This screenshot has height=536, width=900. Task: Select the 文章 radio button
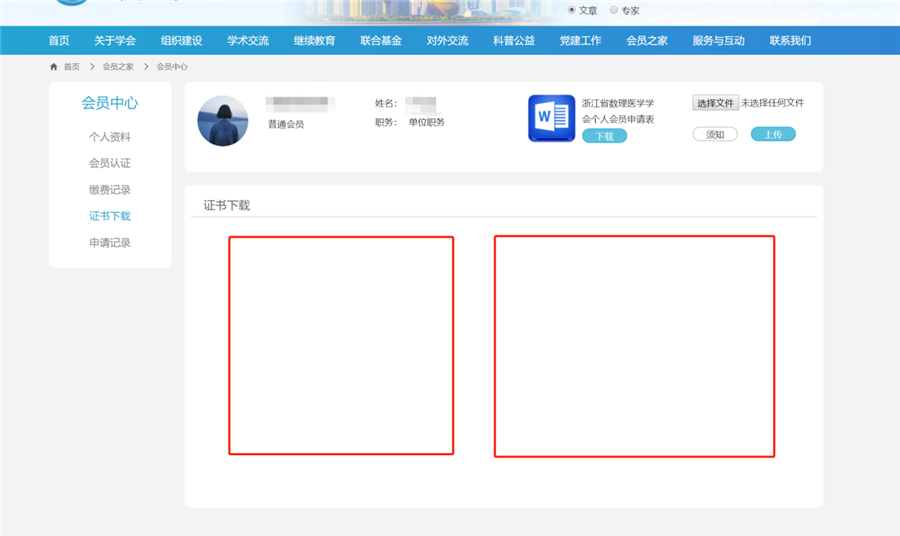click(x=572, y=10)
